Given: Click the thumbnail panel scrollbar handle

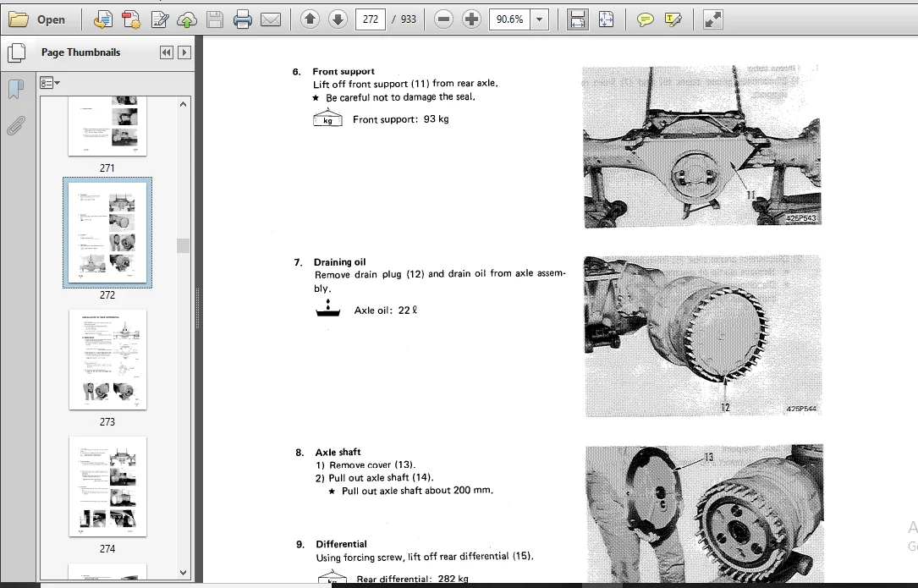Looking at the screenshot, I should pos(184,245).
